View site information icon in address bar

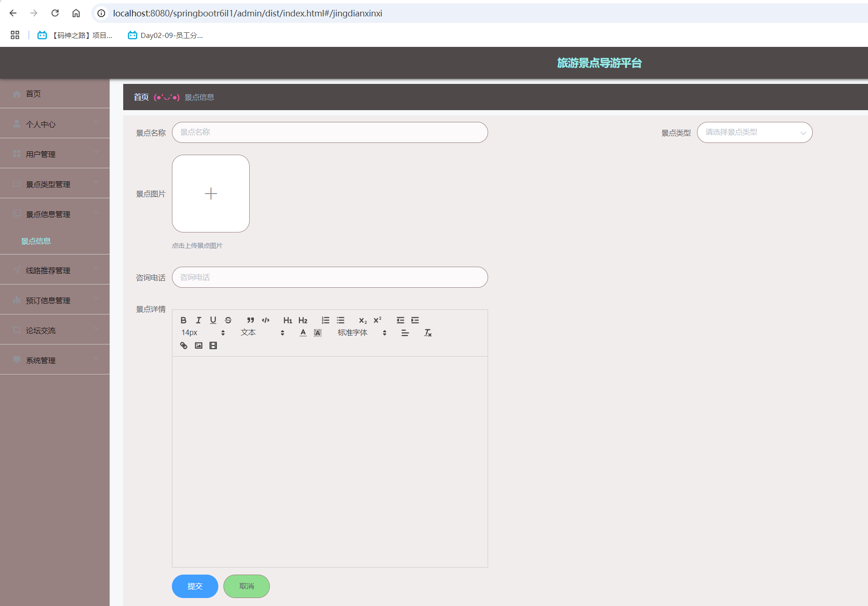(101, 13)
